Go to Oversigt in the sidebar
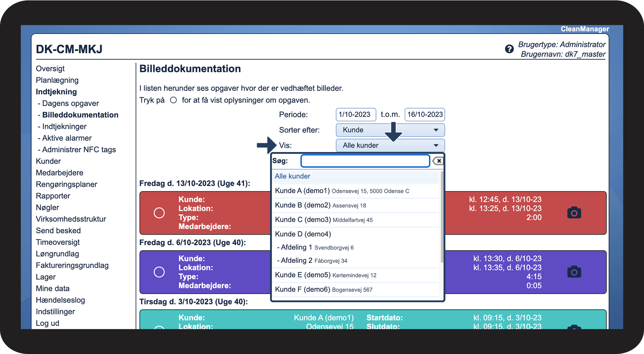644x354 pixels. (x=50, y=69)
